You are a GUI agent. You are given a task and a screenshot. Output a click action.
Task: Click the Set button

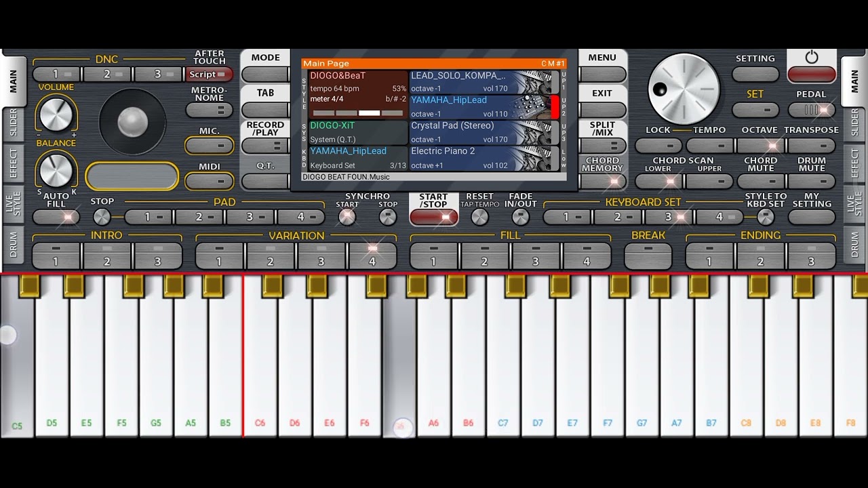coord(755,110)
